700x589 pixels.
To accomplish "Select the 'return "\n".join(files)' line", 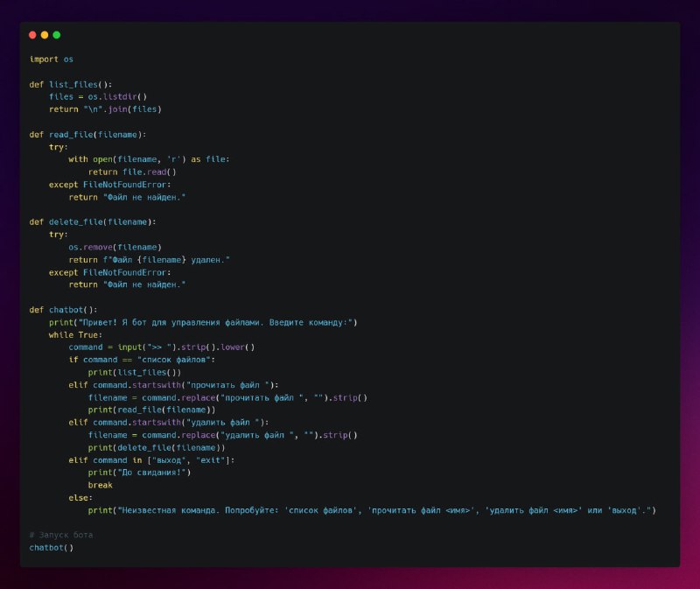I will 105,109.
